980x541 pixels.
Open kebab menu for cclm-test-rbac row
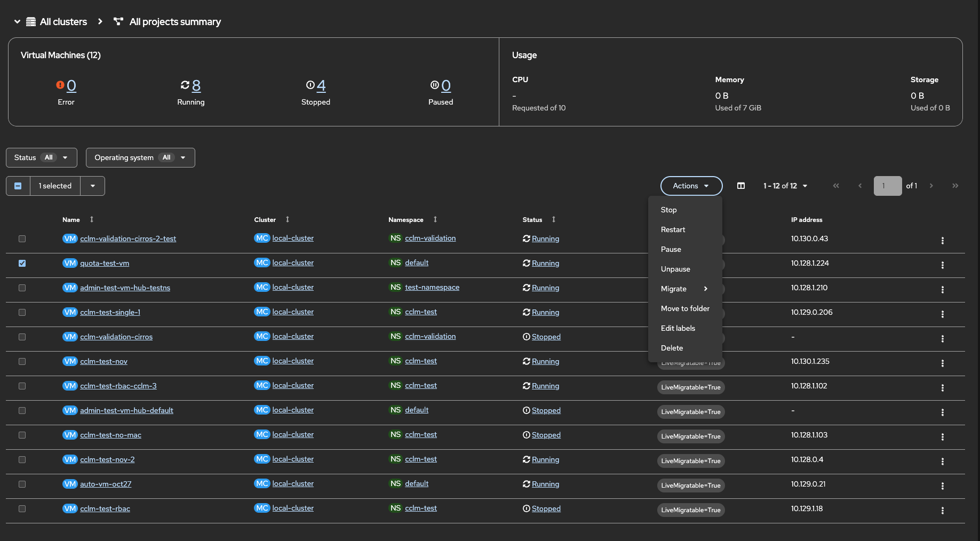click(942, 511)
